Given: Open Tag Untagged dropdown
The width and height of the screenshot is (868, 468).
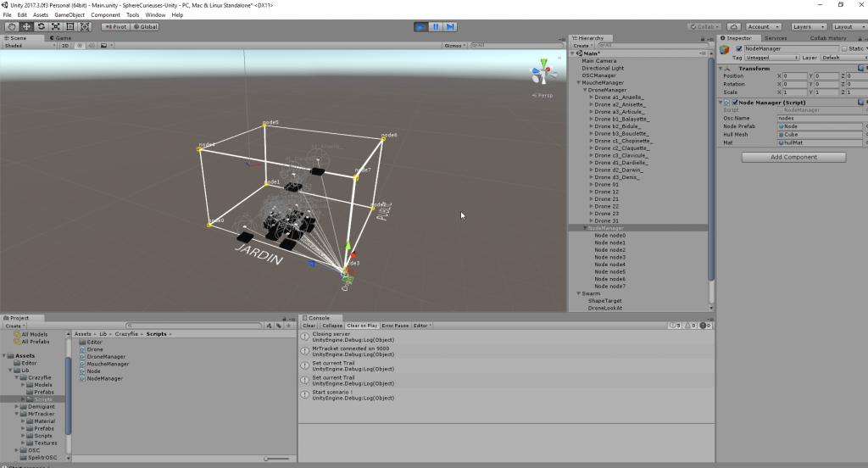Looking at the screenshot, I should coord(771,58).
